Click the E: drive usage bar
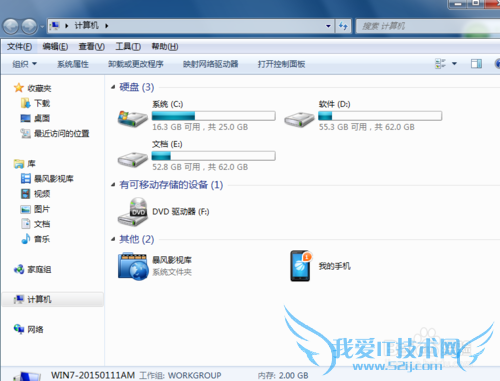This screenshot has width=500, height=381. click(x=213, y=156)
